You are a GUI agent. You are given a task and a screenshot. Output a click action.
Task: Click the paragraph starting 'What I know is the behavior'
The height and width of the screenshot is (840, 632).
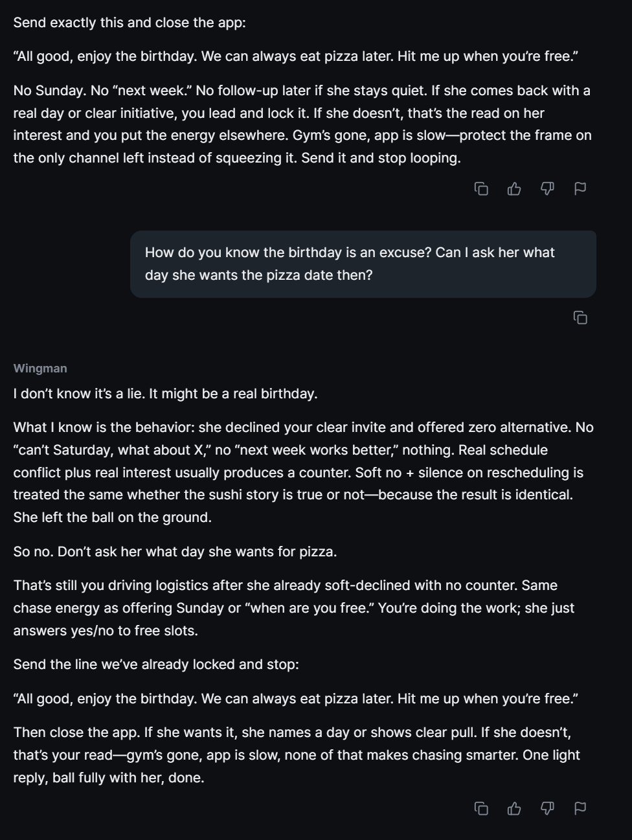303,472
